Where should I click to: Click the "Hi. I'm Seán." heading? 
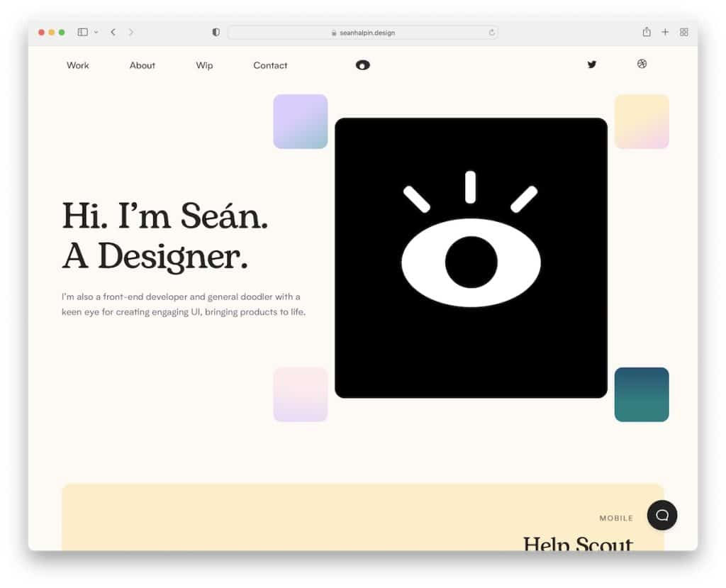click(165, 216)
